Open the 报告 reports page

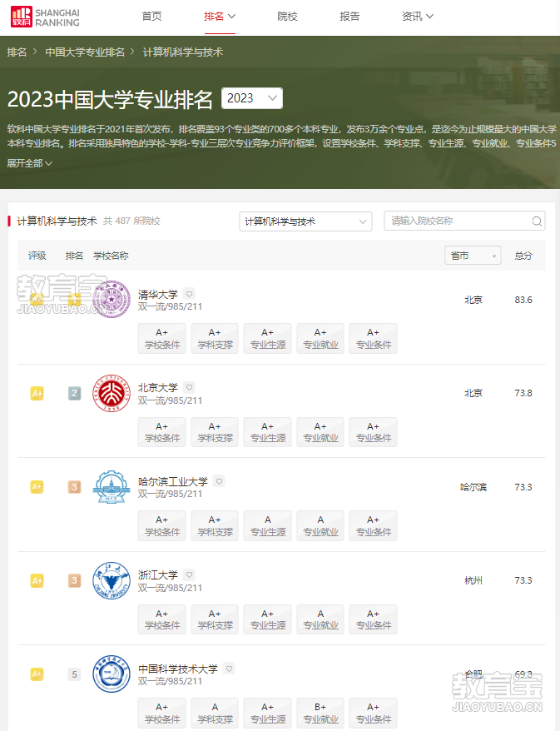point(349,17)
